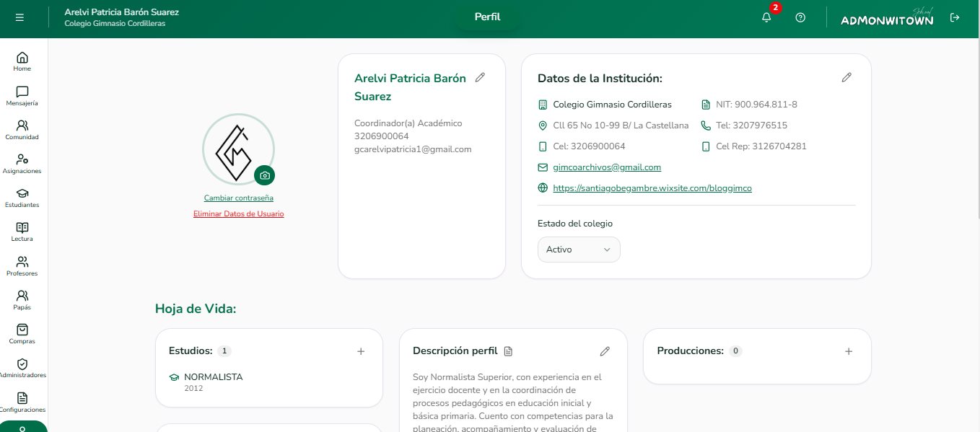Open Administradores in the sidebar
The height and width of the screenshot is (432, 980).
[x=22, y=369]
